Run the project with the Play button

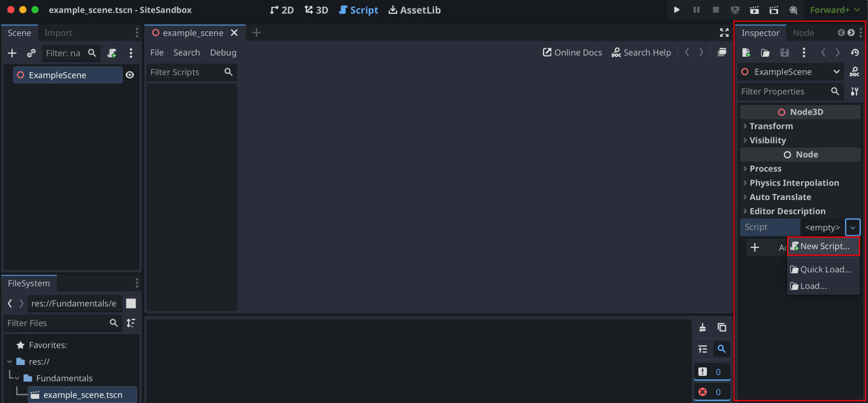tap(676, 10)
